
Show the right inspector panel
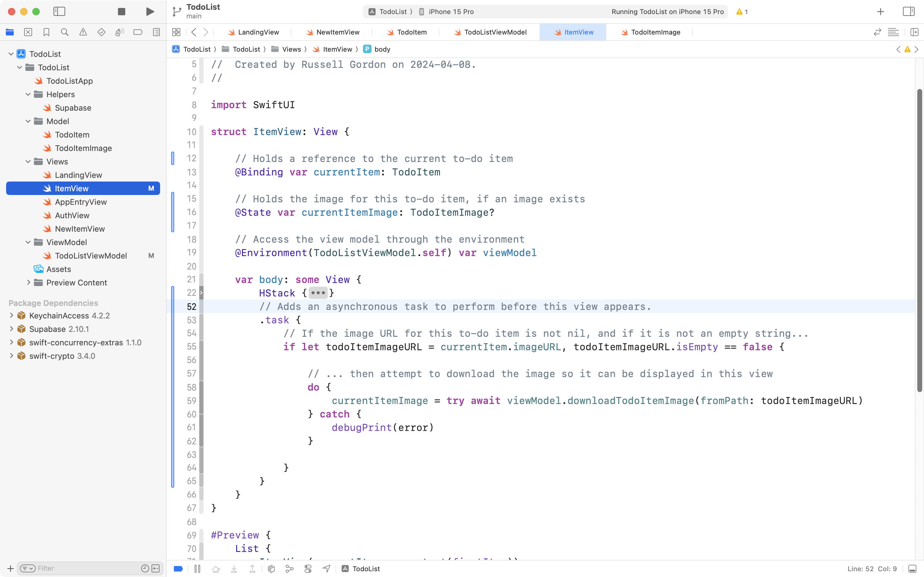[908, 11]
